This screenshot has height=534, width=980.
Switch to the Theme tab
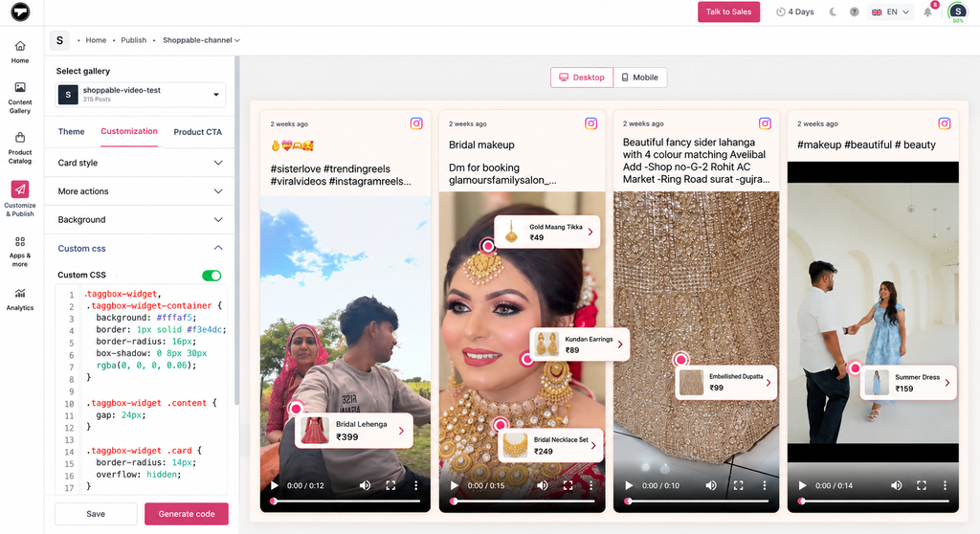point(71,131)
